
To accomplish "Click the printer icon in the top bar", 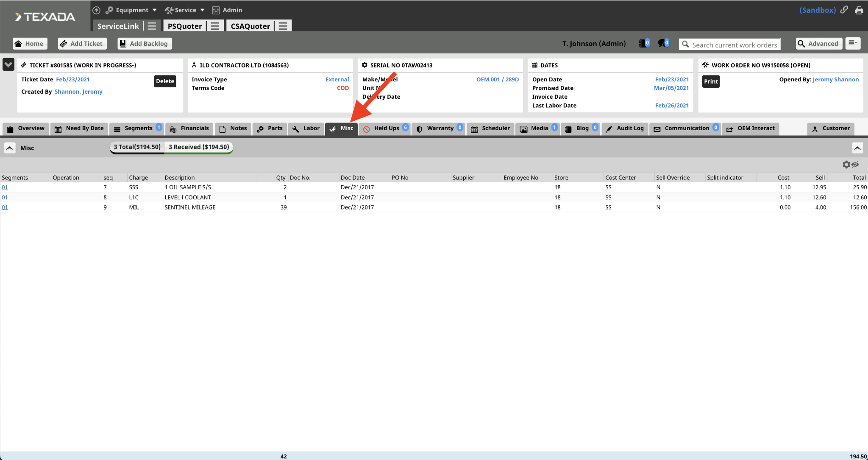I will pos(859,10).
